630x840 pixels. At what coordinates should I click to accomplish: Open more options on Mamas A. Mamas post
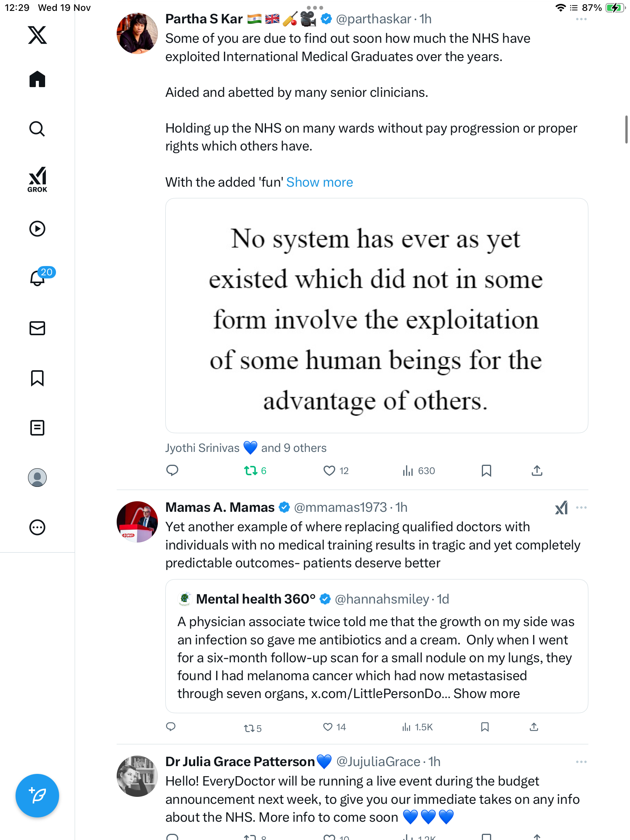click(581, 507)
